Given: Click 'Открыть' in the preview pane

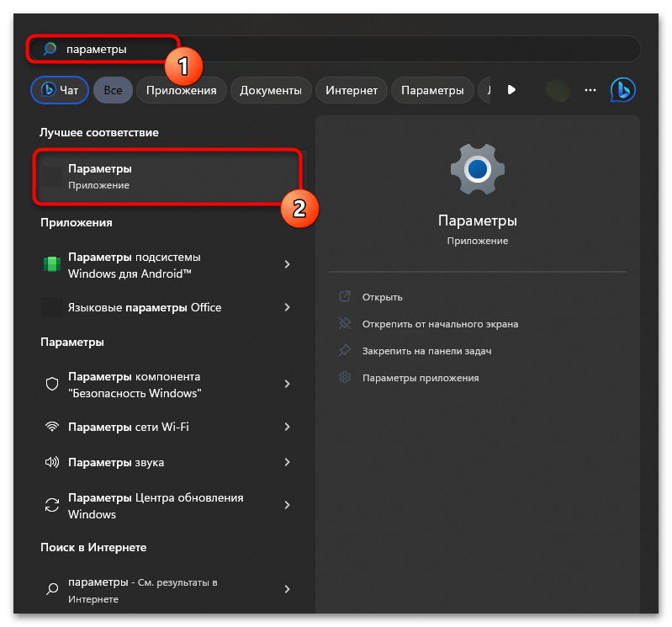Looking at the screenshot, I should point(382,297).
